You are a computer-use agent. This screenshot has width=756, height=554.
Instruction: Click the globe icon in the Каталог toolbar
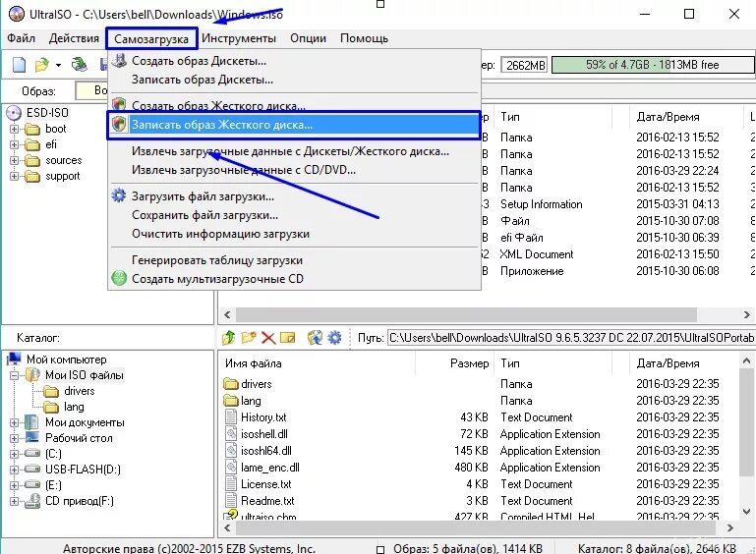[315, 338]
